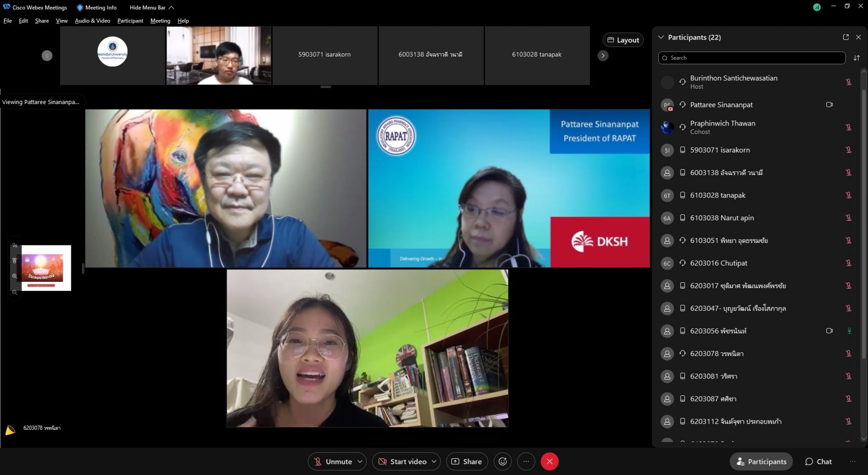Click the Share button in control bar

click(467, 462)
